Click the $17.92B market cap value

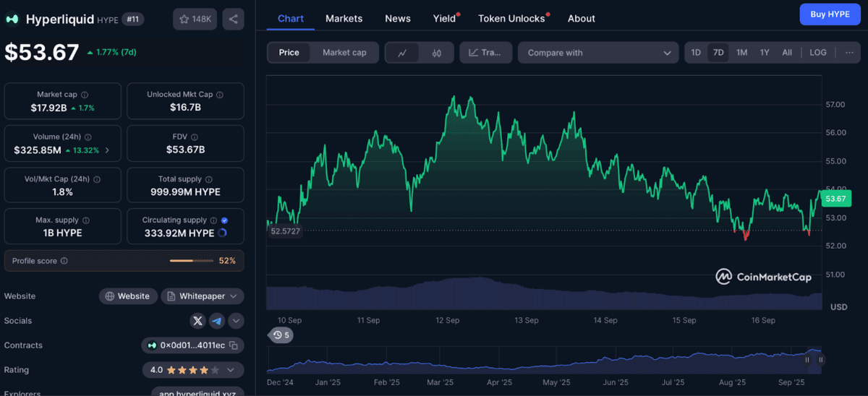[48, 108]
